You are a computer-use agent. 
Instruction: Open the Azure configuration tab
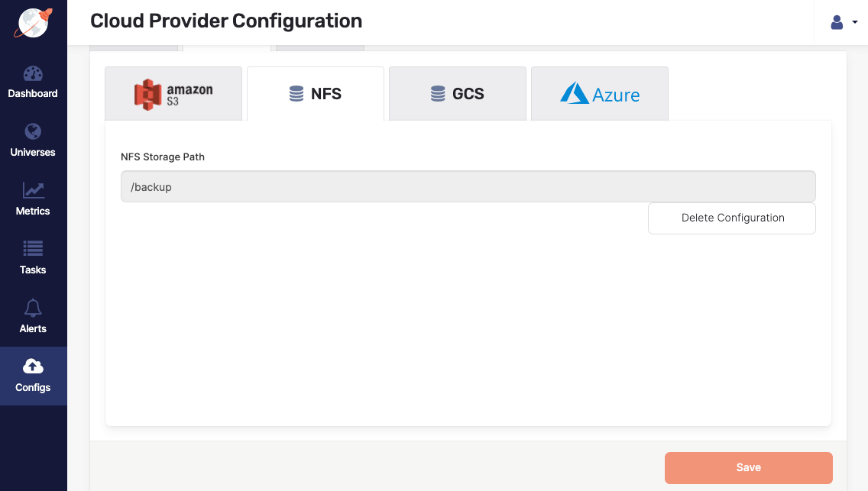pyautogui.click(x=599, y=93)
